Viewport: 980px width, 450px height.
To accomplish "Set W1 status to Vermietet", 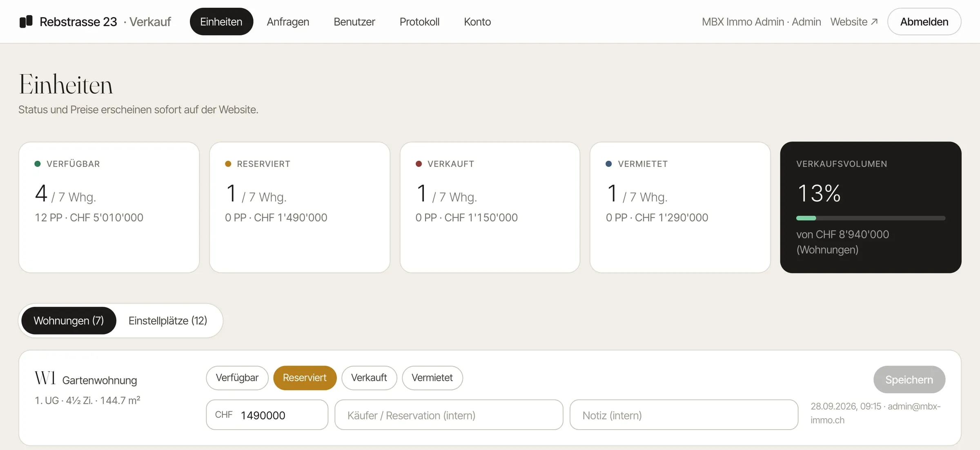I will tap(432, 378).
